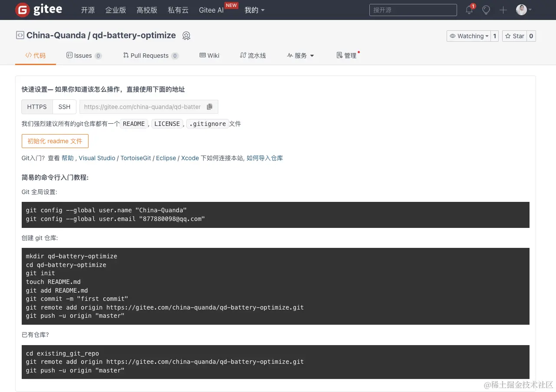Open the Pull Requests tab
This screenshot has height=392, width=556.
coord(151,56)
